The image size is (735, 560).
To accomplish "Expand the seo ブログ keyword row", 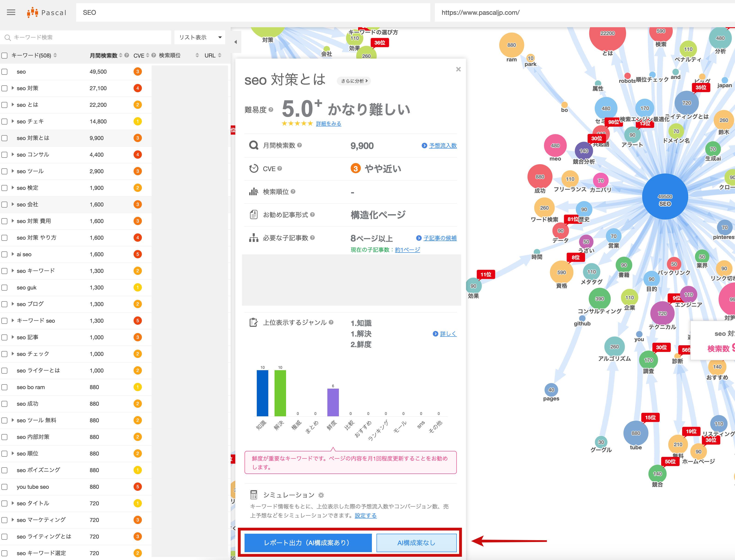I will [13, 304].
